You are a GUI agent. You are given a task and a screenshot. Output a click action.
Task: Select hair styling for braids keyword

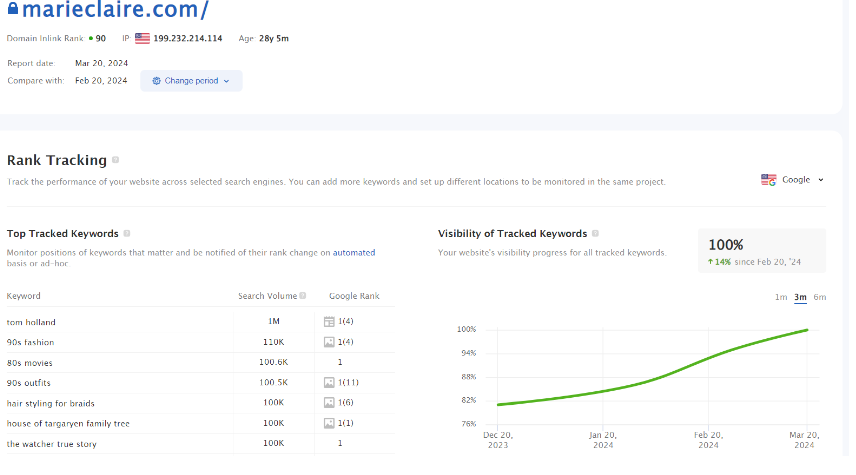pyautogui.click(x=51, y=403)
